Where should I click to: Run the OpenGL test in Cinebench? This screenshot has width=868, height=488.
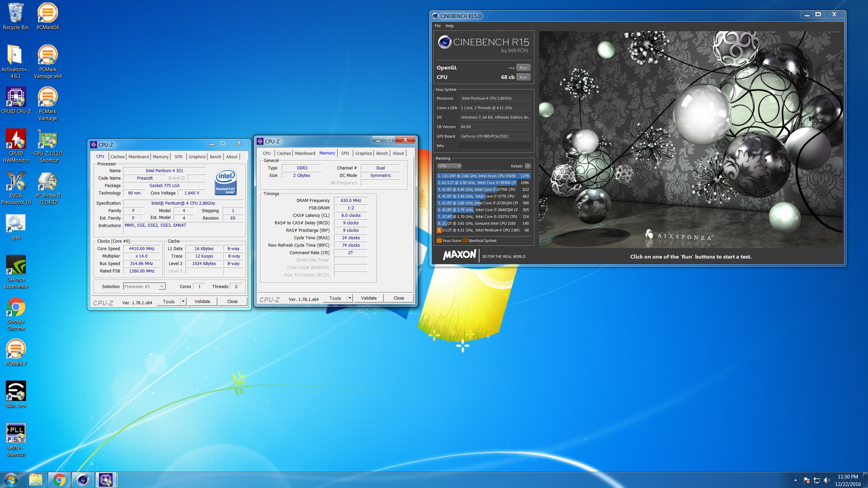(x=523, y=68)
